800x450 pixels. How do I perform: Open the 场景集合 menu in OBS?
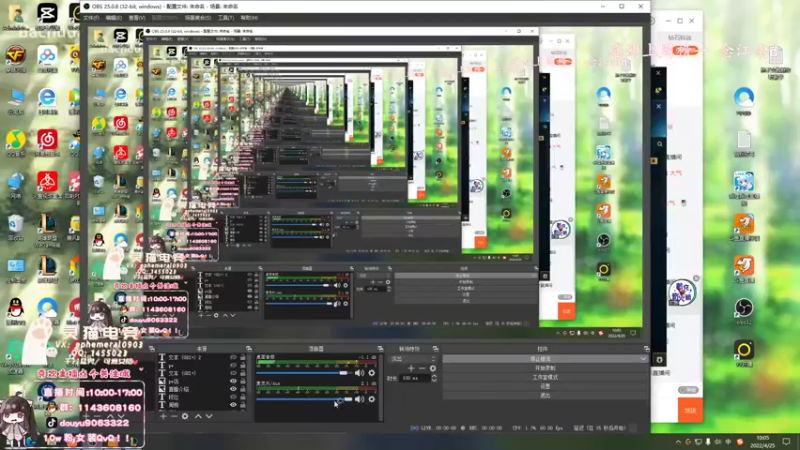click(198, 18)
